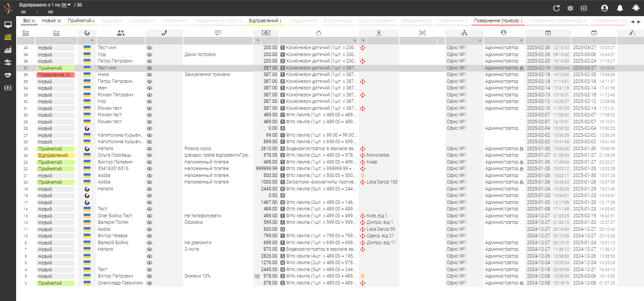Toggle eye icon for Ника's order 36
The height and width of the screenshot is (301, 644).
pyautogui.click(x=150, y=75)
